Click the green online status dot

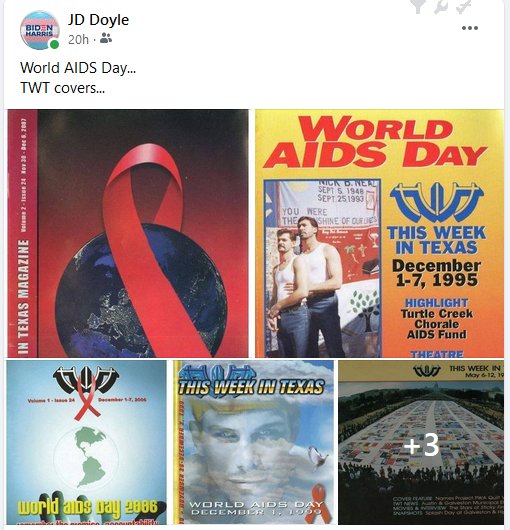pyautogui.click(x=54, y=44)
